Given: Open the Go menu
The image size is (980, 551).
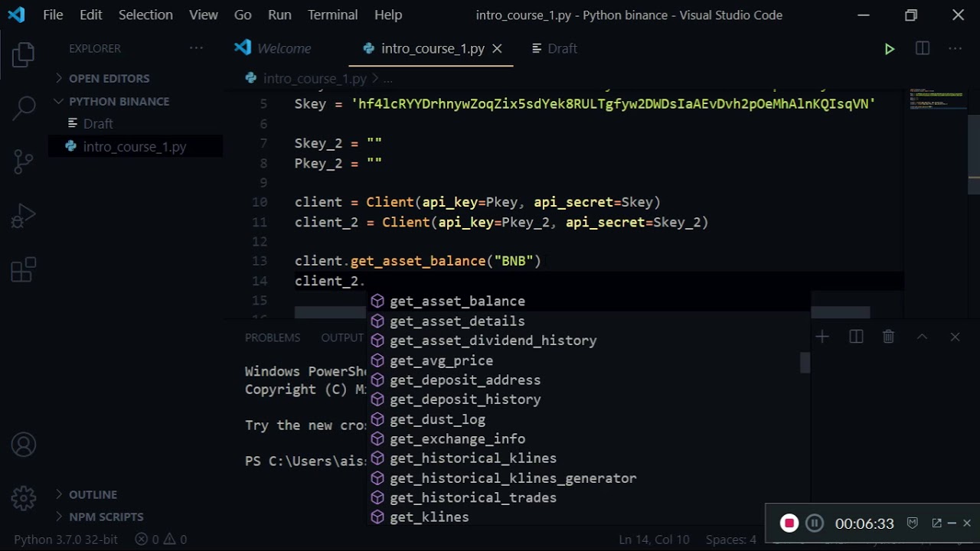Looking at the screenshot, I should pyautogui.click(x=243, y=15).
